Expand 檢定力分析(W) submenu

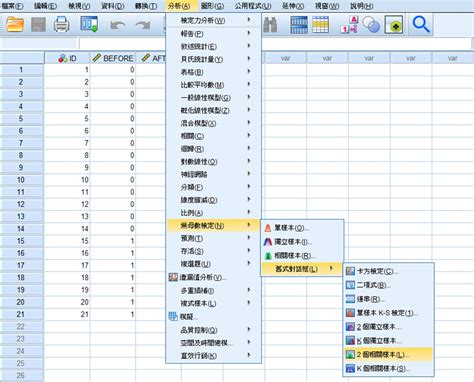[x=213, y=21]
